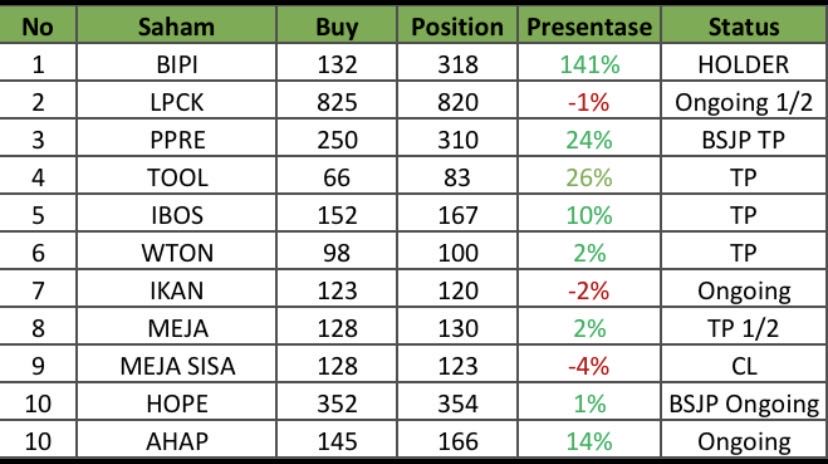Viewport: 828px width, 464px height.
Task: Select the IKAN stock cell
Action: pyautogui.click(x=176, y=292)
